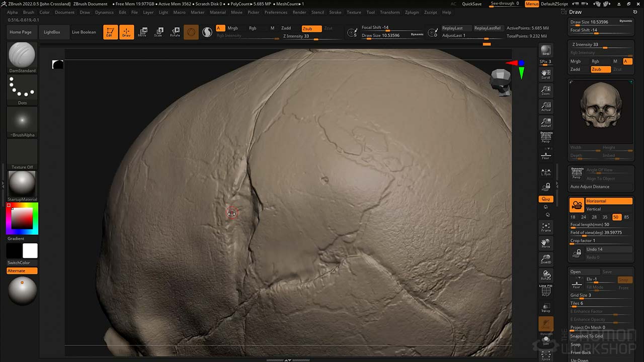Click the BPR render icon
The image size is (644, 362).
click(546, 51)
